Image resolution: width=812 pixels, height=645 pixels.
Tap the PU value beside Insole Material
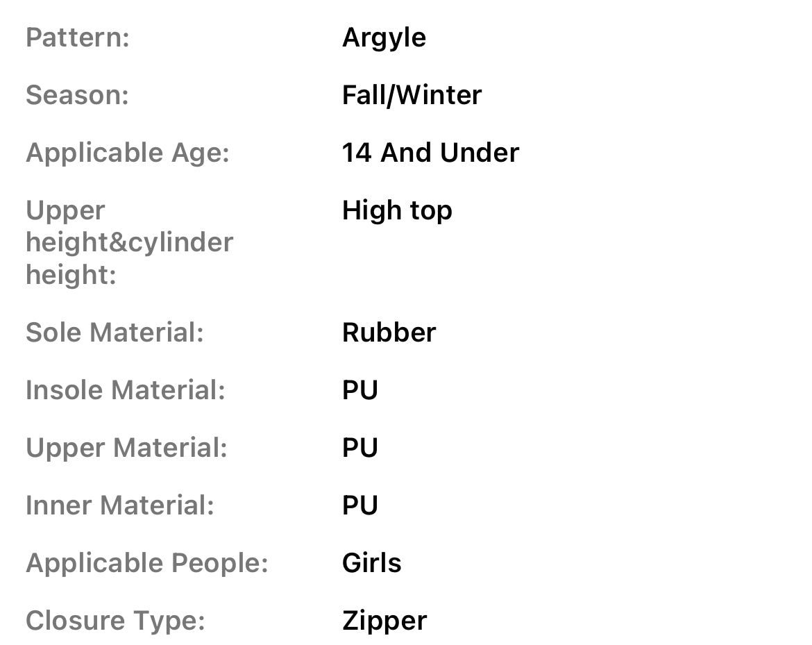click(x=360, y=390)
